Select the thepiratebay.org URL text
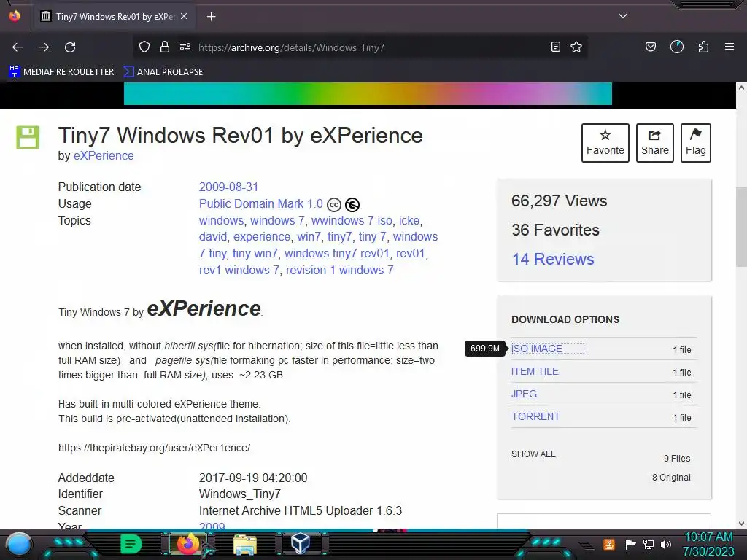 click(x=154, y=448)
